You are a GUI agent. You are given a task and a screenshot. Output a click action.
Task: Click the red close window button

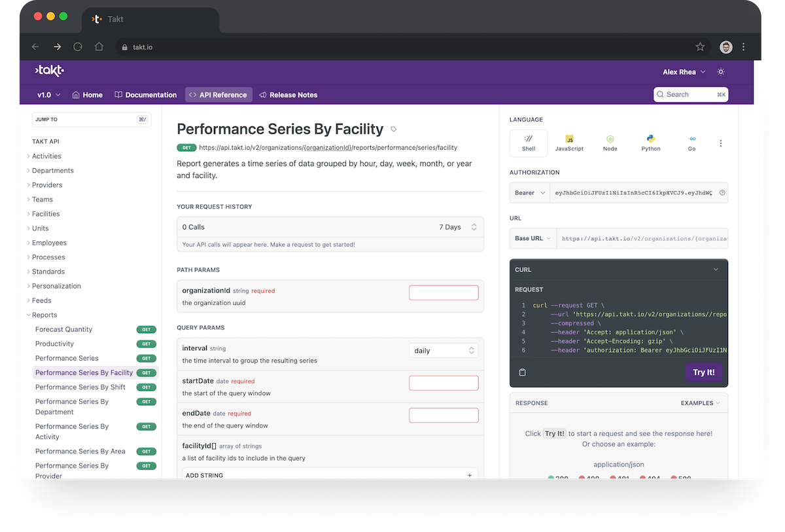point(38,16)
